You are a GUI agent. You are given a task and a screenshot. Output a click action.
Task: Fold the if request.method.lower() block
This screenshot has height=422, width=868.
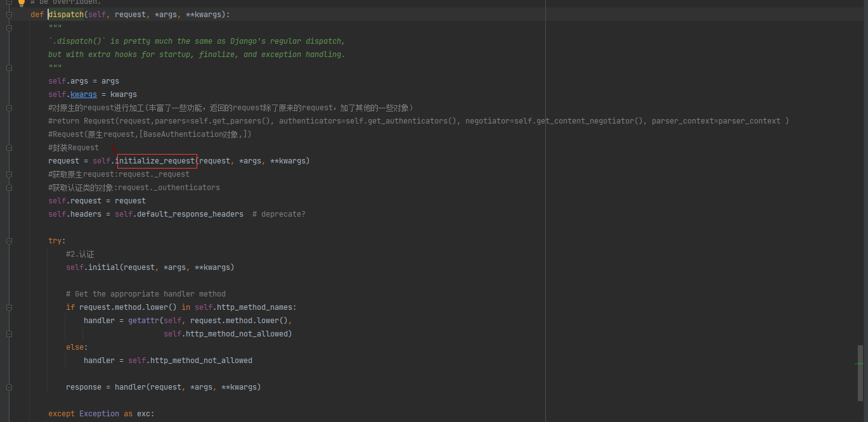tap(10, 307)
